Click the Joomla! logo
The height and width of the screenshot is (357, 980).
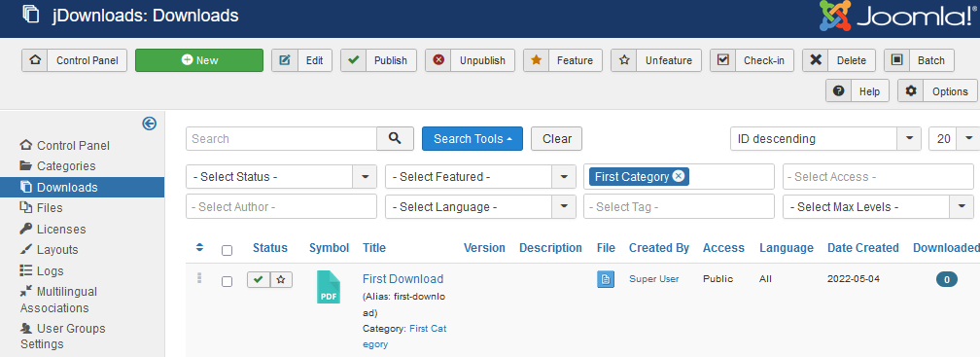coord(899,17)
